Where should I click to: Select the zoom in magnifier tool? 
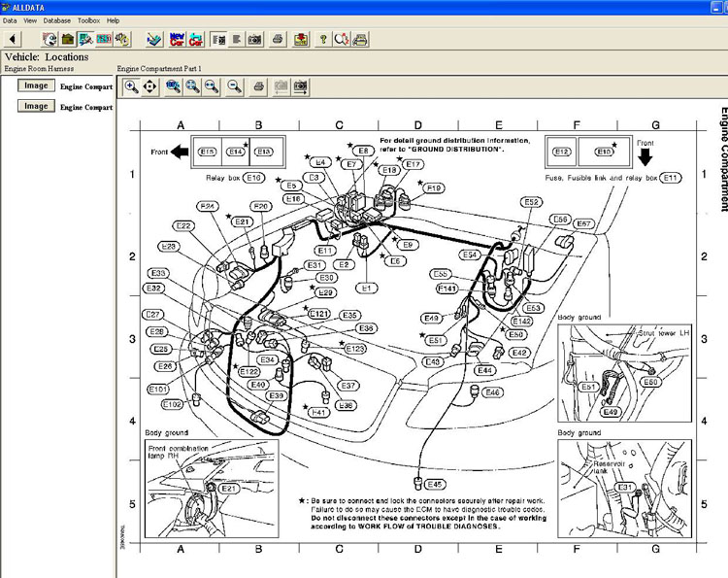[x=131, y=86]
